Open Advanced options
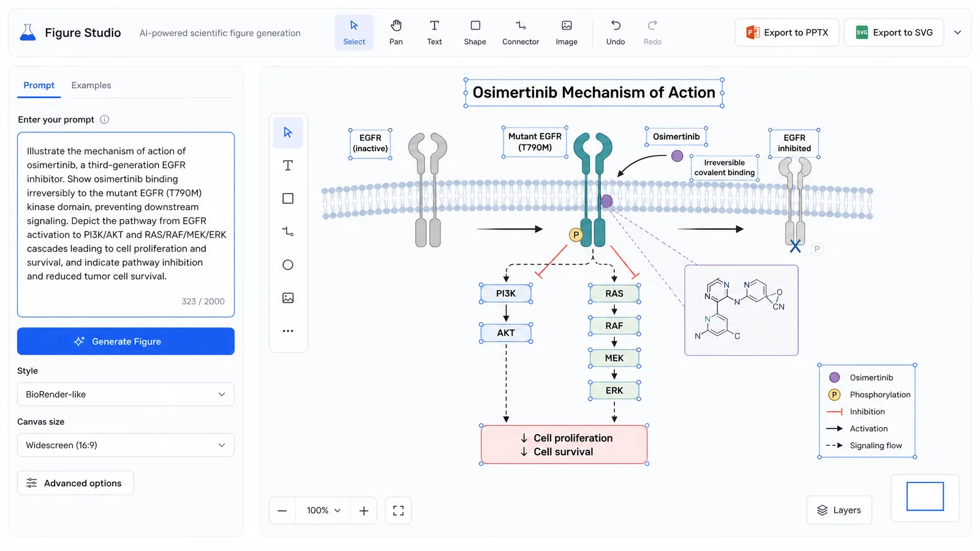 (x=75, y=483)
